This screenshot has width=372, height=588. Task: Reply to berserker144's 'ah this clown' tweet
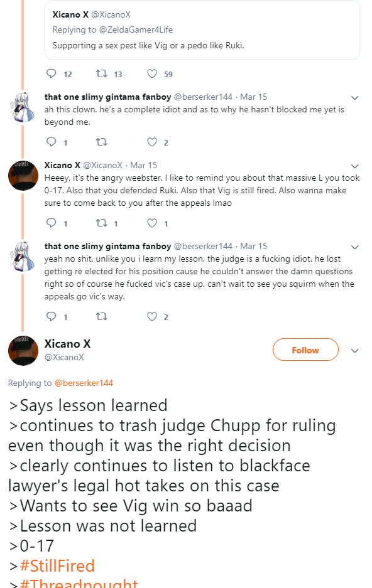pos(51,142)
